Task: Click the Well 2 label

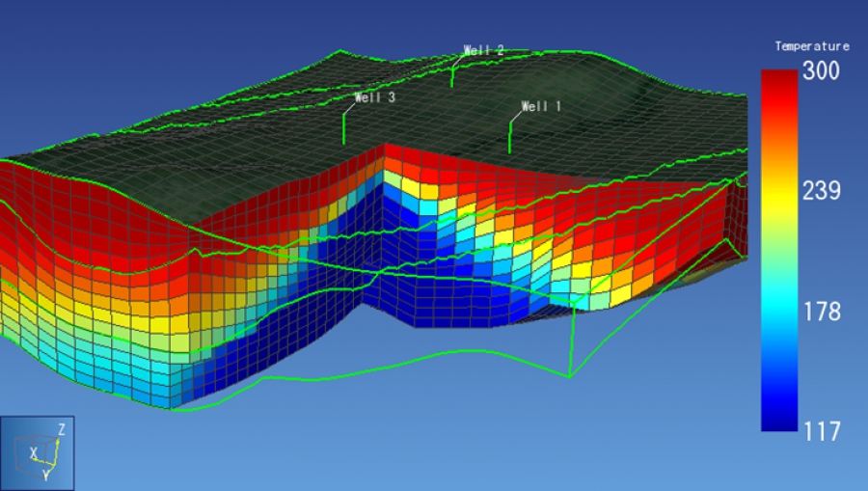Action: 483,49
